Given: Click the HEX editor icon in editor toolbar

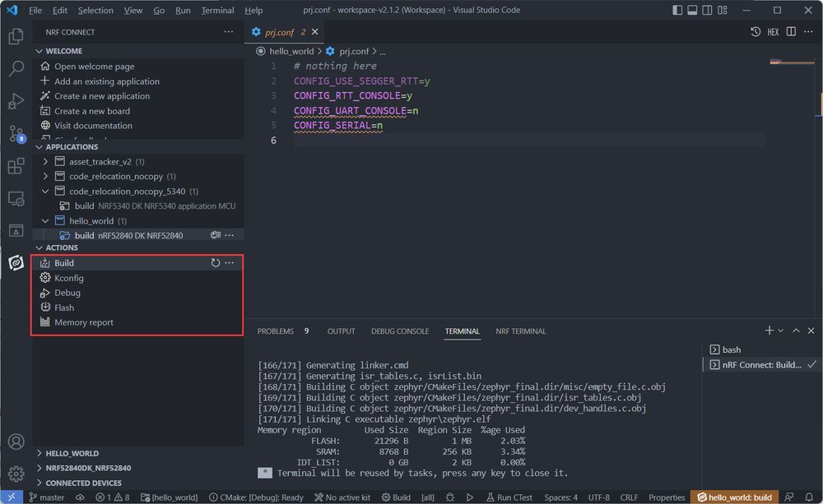Looking at the screenshot, I should tap(773, 32).
